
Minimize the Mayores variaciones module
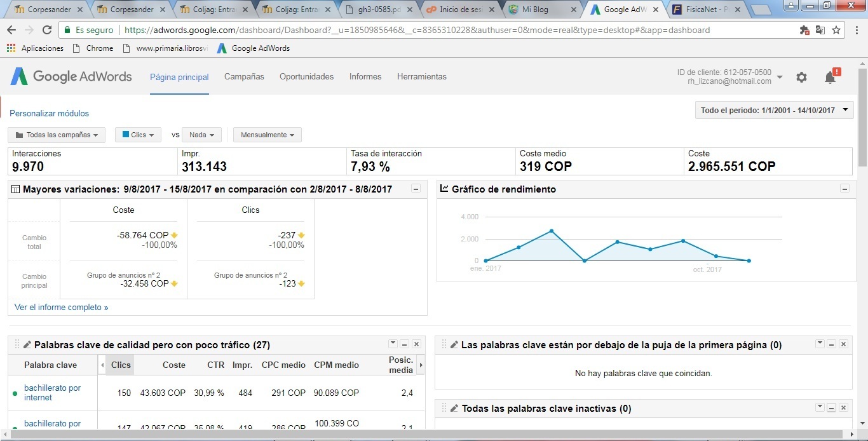point(416,189)
